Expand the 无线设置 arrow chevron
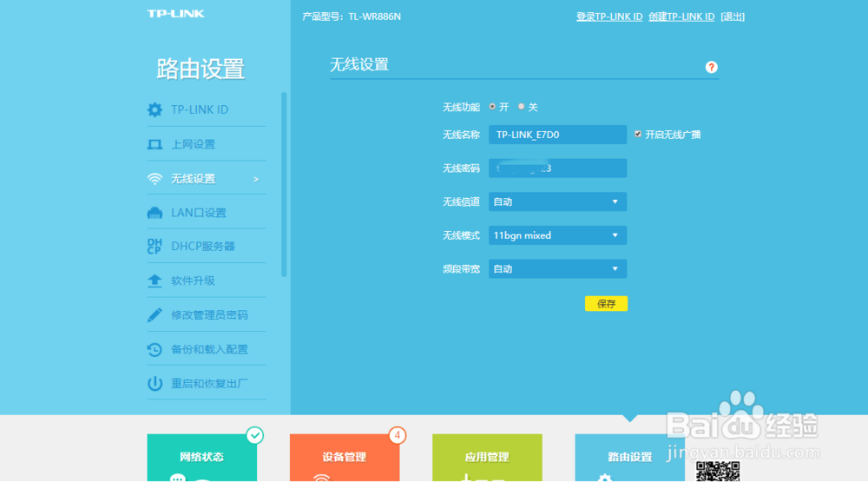Image resolution: width=868 pixels, height=482 pixels. point(256,179)
